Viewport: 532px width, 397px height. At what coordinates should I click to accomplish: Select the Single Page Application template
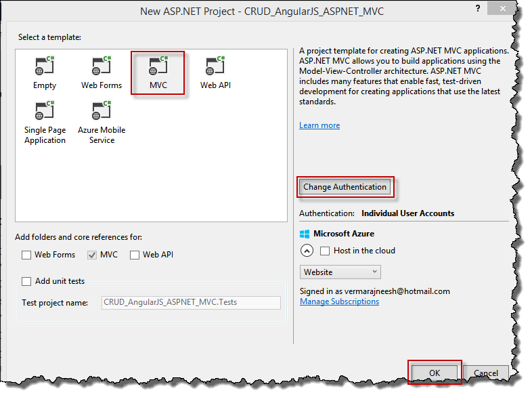[x=45, y=112]
